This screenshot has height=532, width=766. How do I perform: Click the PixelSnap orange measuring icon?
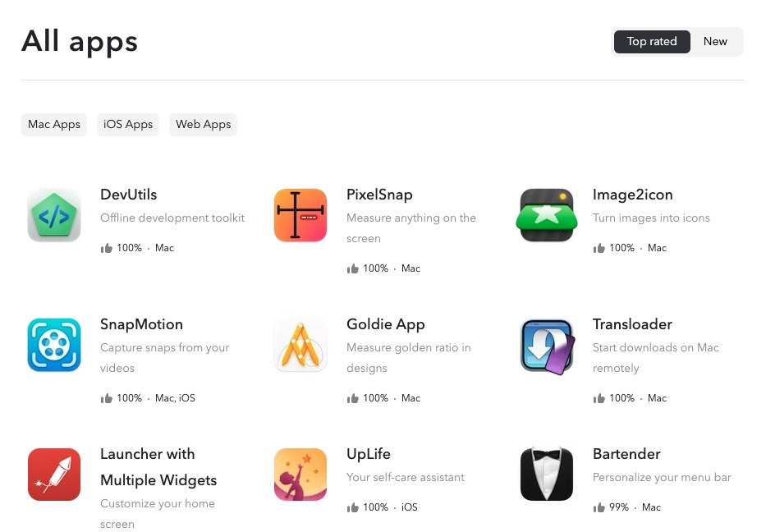tap(300, 215)
